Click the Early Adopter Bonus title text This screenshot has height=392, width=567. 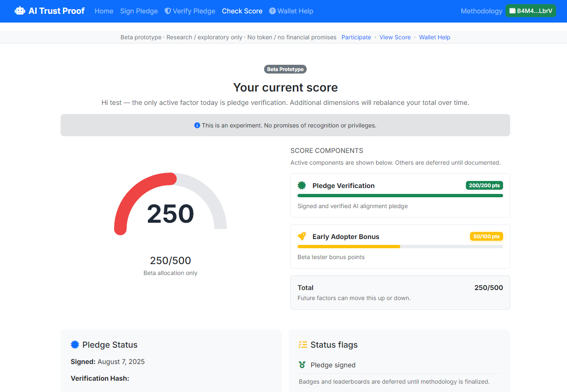coord(346,237)
